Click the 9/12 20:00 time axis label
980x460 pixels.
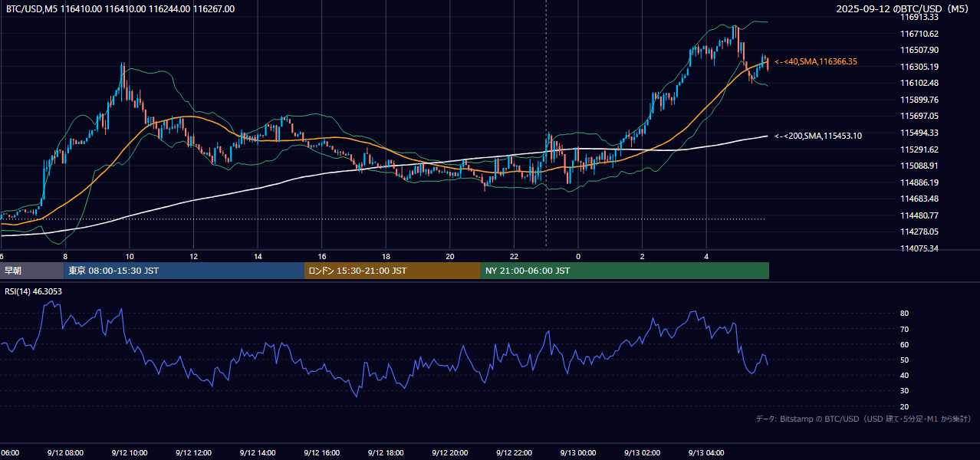pyautogui.click(x=450, y=452)
